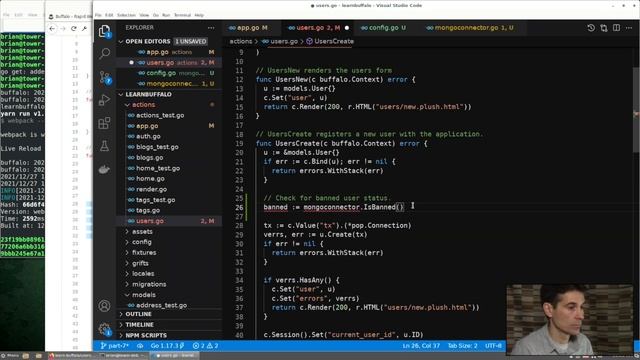The image size is (640, 360).
Task: Expand the locales folder
Action: click(x=142, y=273)
